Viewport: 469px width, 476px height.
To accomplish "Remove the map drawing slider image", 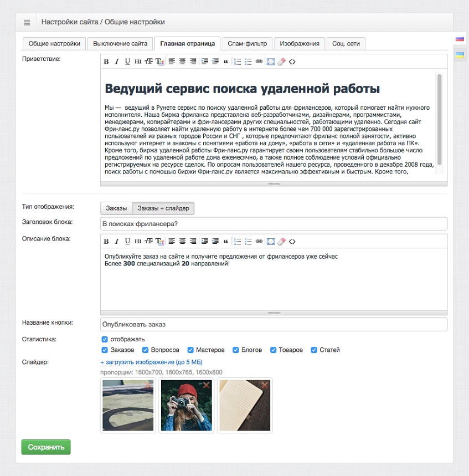I will (x=148, y=385).
